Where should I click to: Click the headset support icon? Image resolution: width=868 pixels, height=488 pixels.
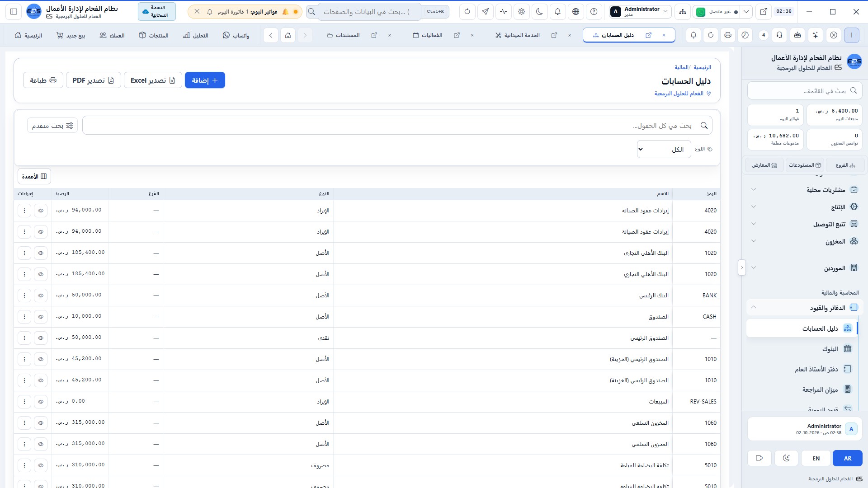tap(779, 35)
